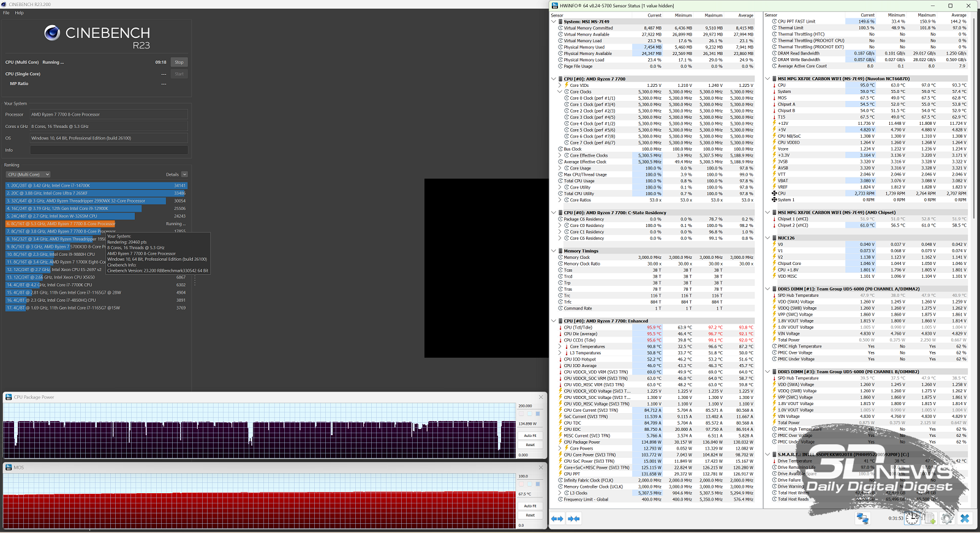Screen dimensions: 980x533
Task: Click Reset in the MOS graph
Action: pyautogui.click(x=530, y=515)
